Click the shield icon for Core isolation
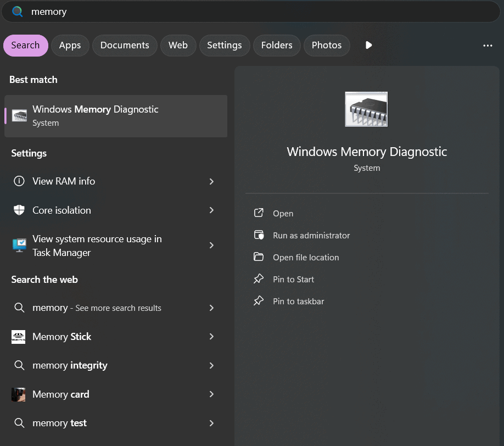 [19, 210]
